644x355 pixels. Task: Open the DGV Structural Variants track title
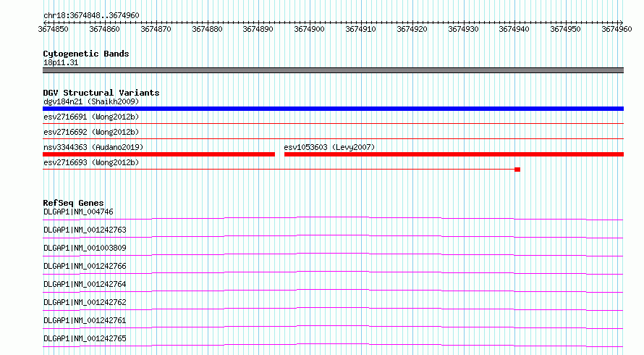(x=101, y=93)
